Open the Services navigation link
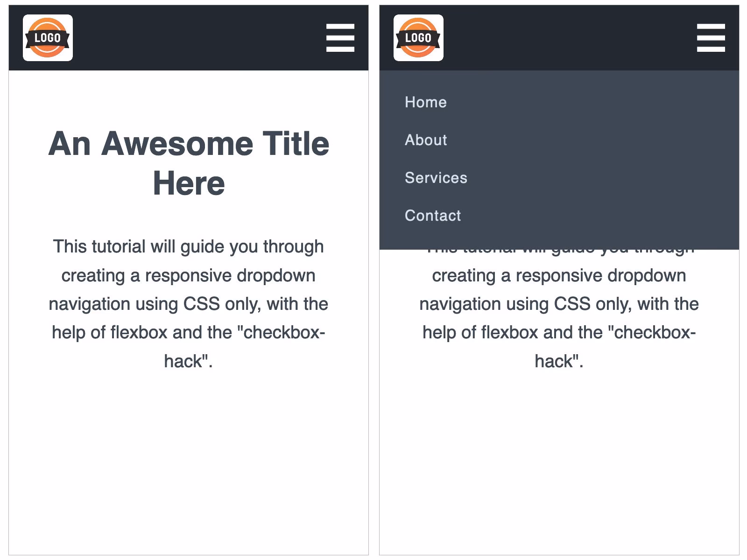The height and width of the screenshot is (560, 747). click(436, 178)
